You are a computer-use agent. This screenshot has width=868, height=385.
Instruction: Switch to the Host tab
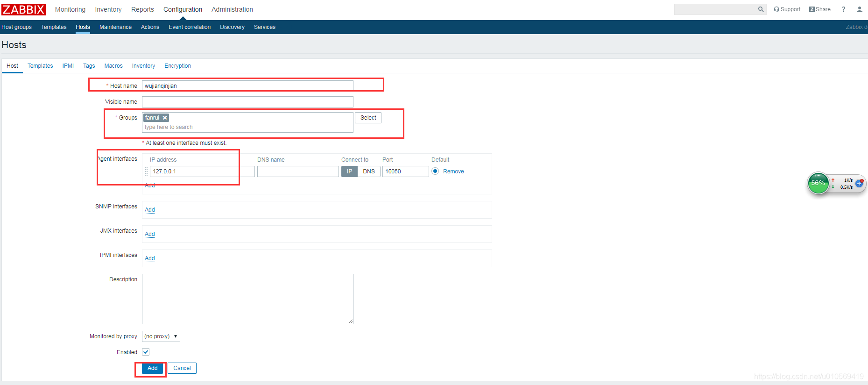(12, 66)
